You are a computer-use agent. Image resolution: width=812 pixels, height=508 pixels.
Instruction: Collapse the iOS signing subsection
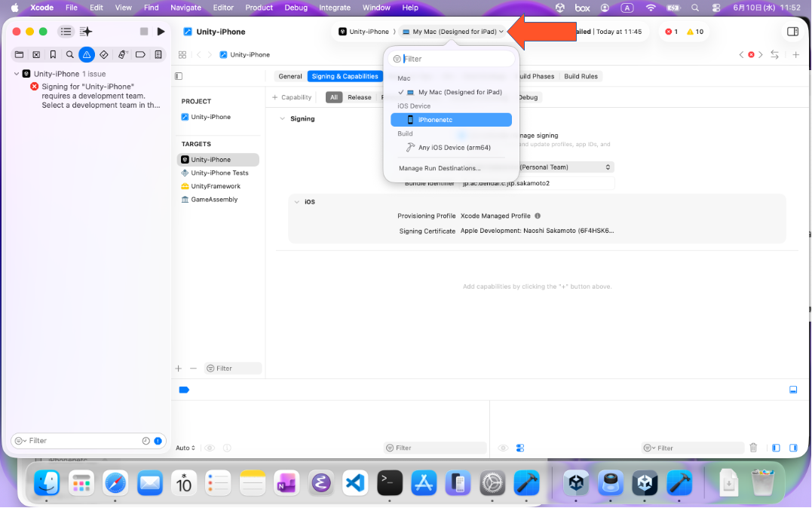tap(297, 202)
